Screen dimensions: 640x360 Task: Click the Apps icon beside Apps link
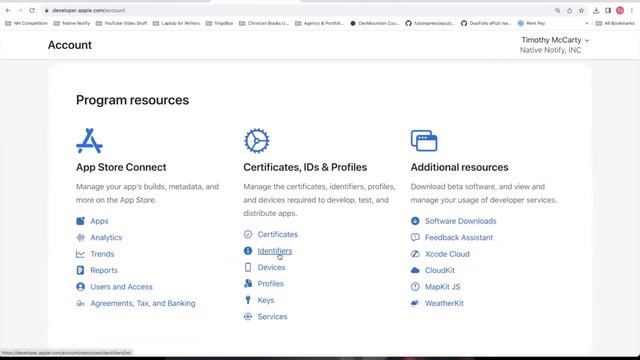(80, 221)
